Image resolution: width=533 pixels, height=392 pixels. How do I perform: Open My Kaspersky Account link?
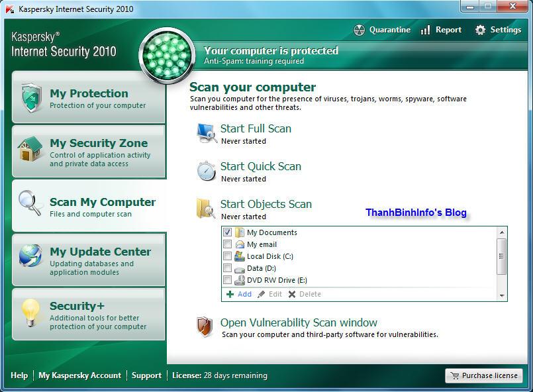80,375
